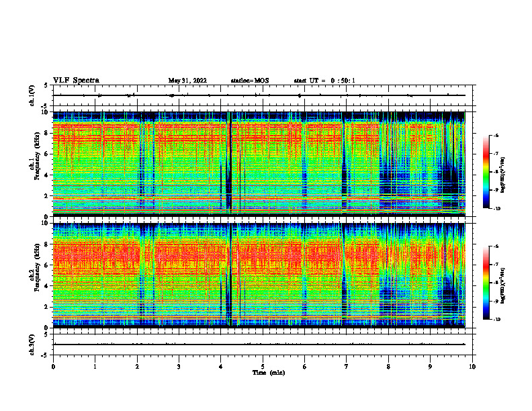Click the "-6" label on ch.1 color scale

495,135
